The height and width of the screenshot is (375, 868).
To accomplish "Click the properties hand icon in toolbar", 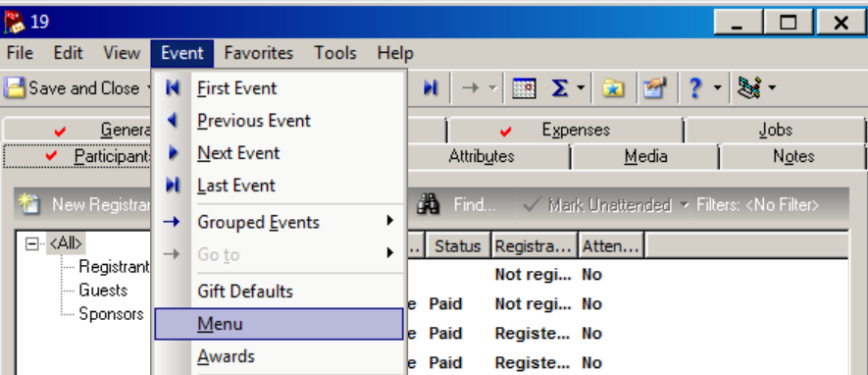I will 654,87.
